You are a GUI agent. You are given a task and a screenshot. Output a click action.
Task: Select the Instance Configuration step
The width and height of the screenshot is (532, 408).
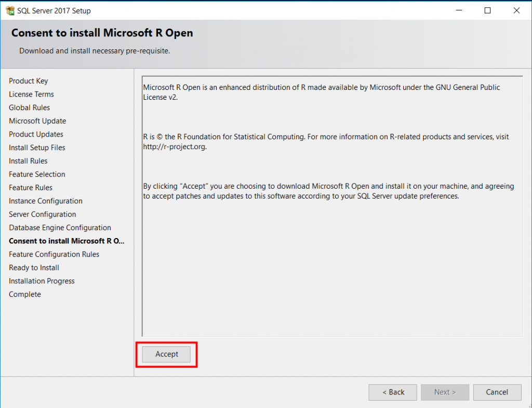pyautogui.click(x=46, y=201)
